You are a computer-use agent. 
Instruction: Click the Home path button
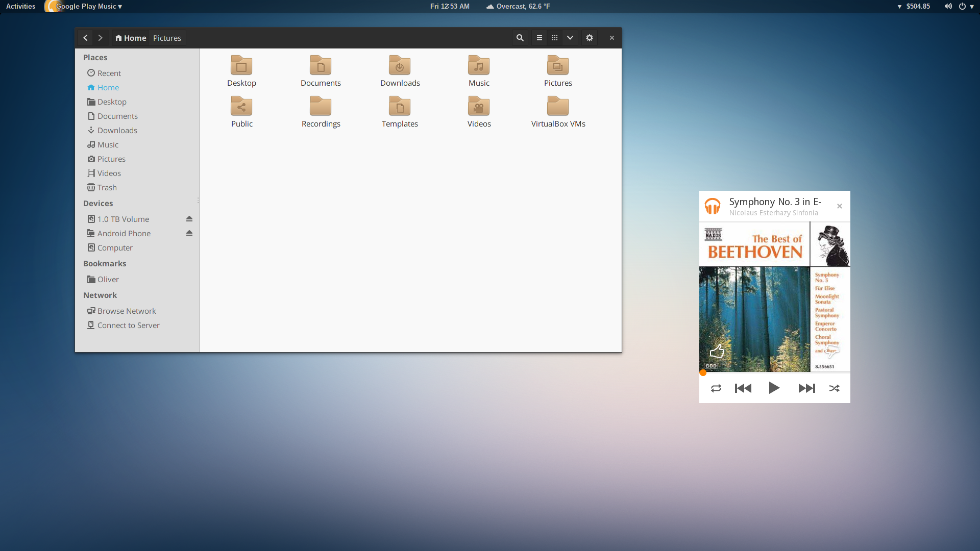click(131, 38)
